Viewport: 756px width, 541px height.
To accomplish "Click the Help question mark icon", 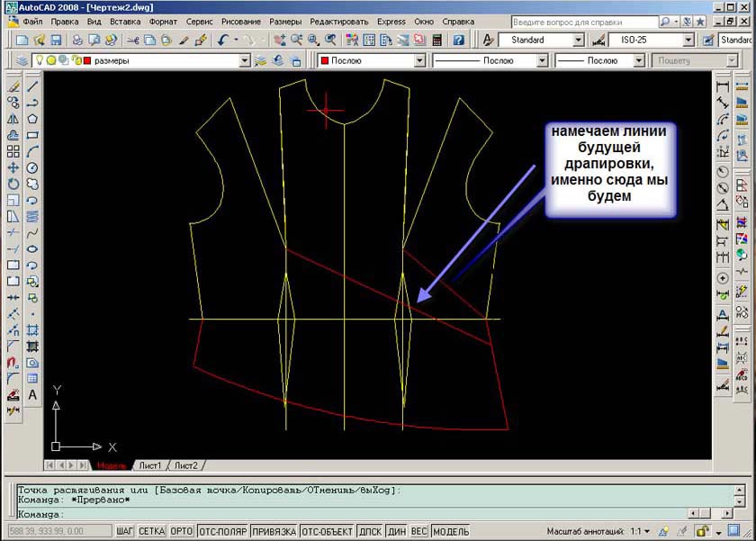I will click(459, 41).
